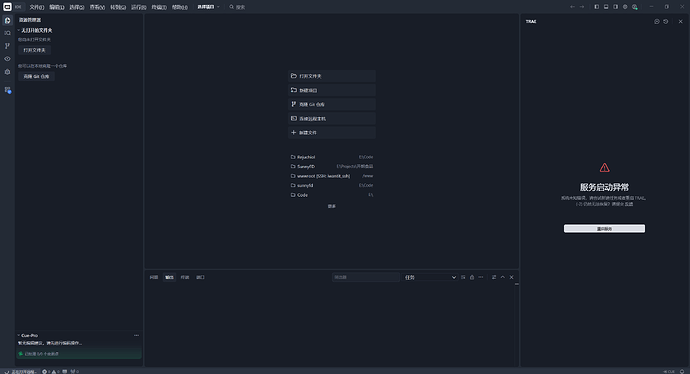
Task: Open bottom panel more actions ellipsis
Action: (x=481, y=277)
